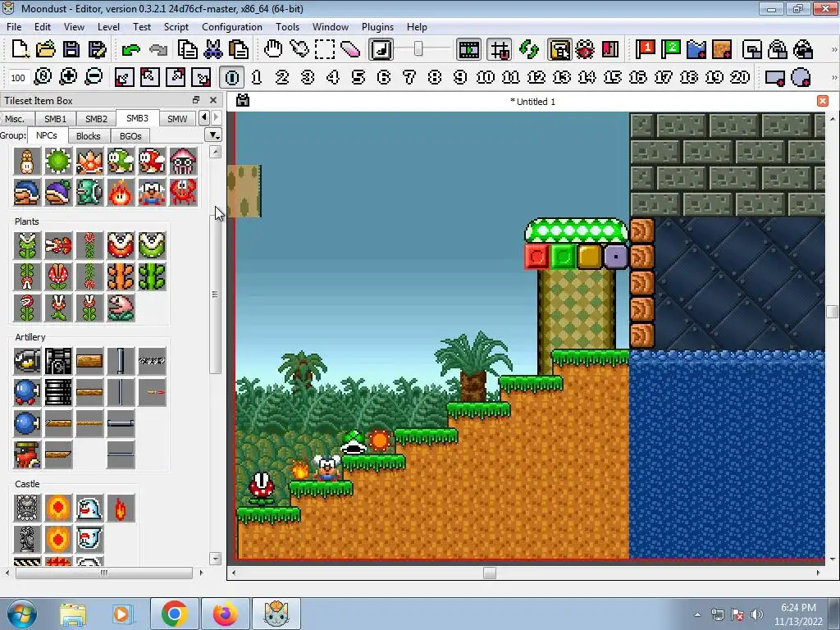Select the dashed rectangle selection tool

pos(325,50)
